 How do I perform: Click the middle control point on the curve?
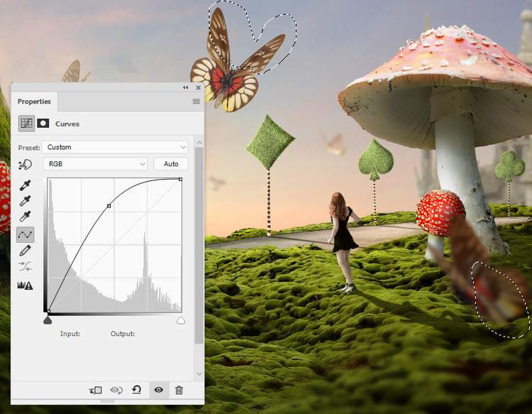[x=109, y=206]
